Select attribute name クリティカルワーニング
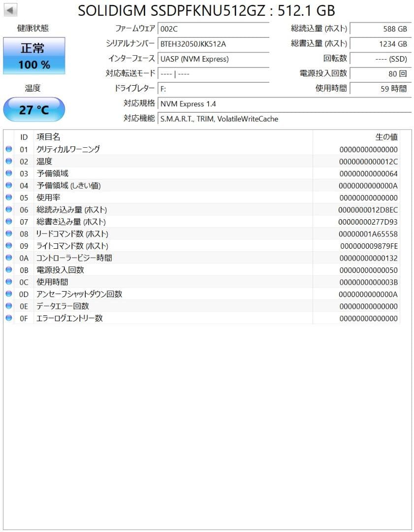 coord(68,149)
